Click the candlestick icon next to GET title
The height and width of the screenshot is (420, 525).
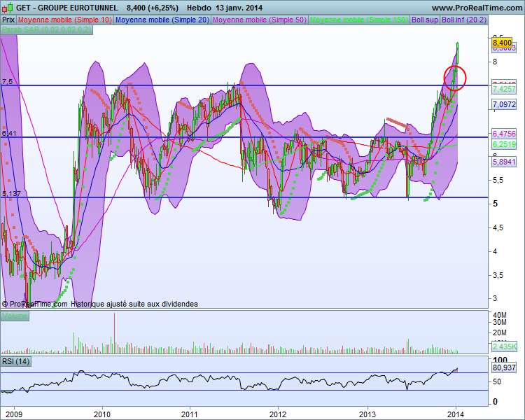pyautogui.click(x=8, y=7)
